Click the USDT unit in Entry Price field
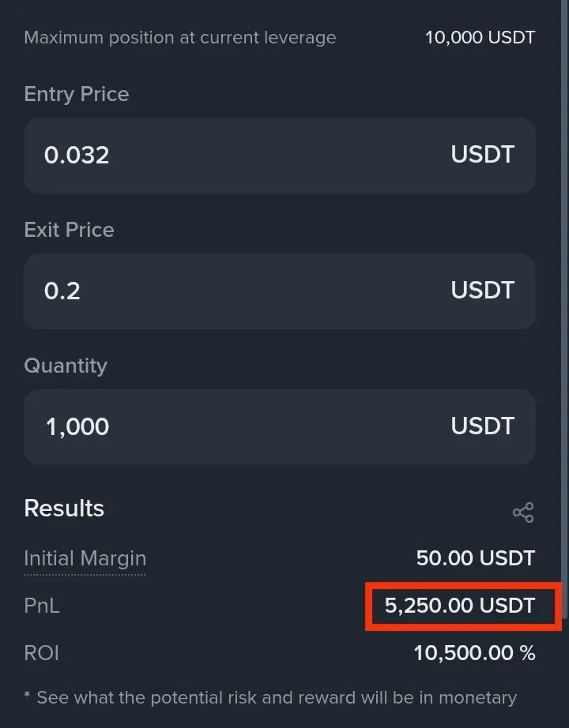 [x=482, y=155]
